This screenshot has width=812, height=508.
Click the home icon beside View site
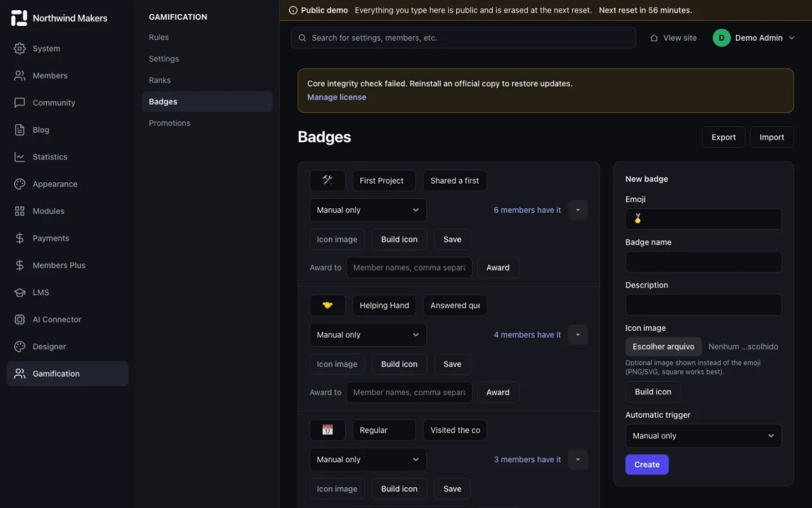(x=654, y=38)
